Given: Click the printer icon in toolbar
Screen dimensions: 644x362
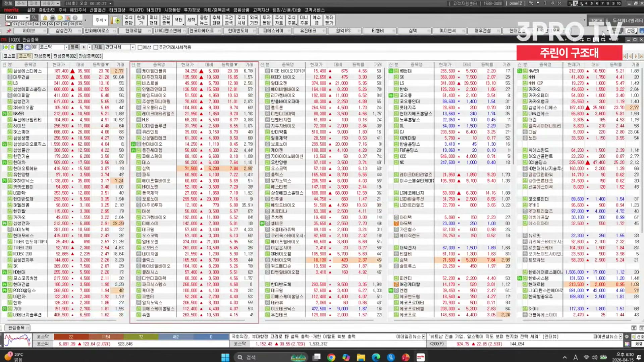Looking at the screenshot, I should [x=52, y=17].
